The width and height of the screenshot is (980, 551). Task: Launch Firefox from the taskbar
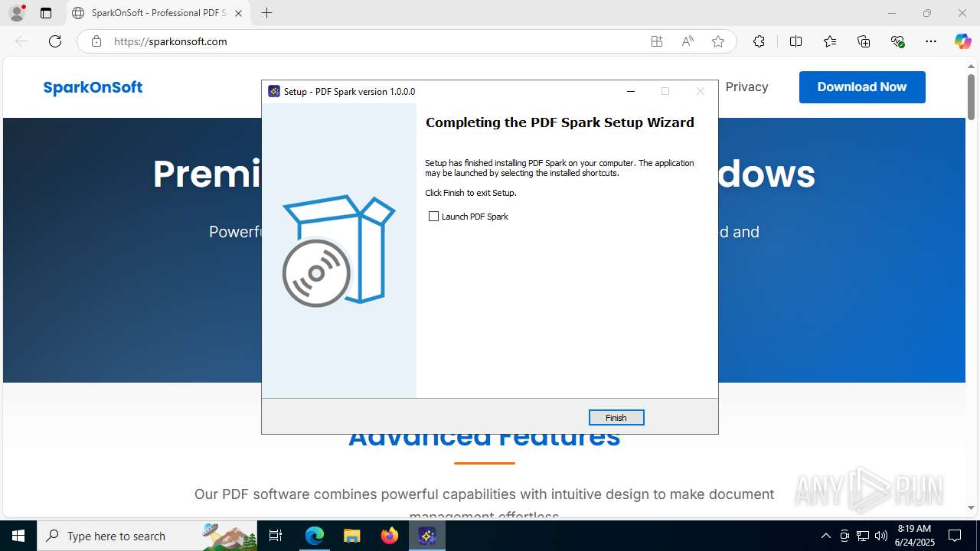[390, 536]
